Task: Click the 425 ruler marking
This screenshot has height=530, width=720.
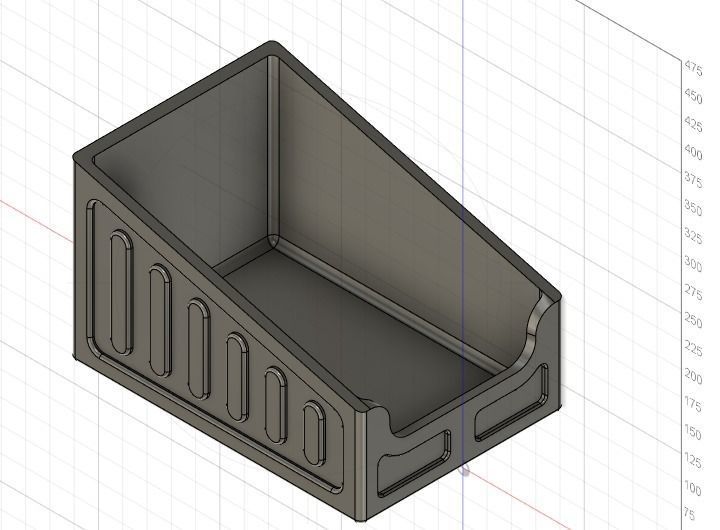Action: coord(693,124)
